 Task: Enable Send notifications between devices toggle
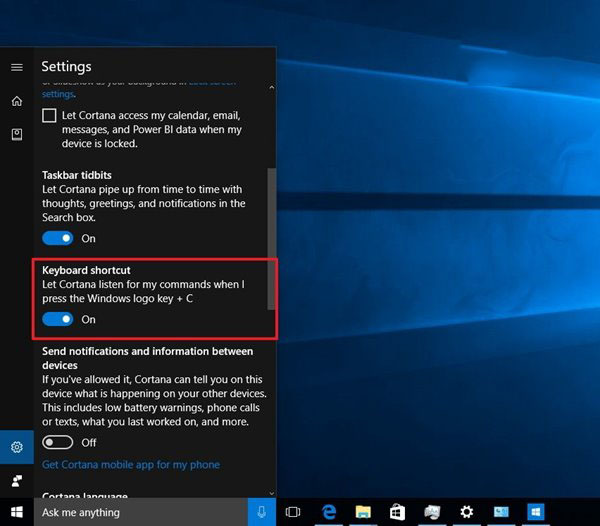coord(58,442)
